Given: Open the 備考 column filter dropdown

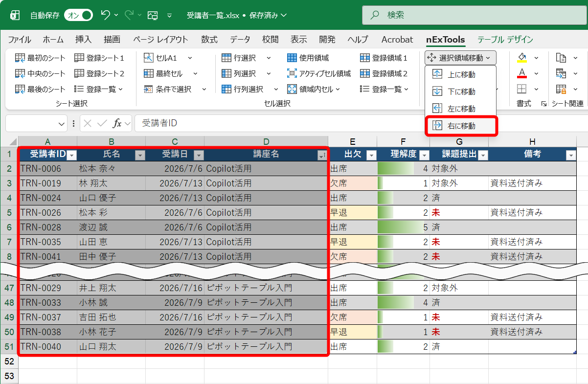Looking at the screenshot, I should click(x=571, y=155).
